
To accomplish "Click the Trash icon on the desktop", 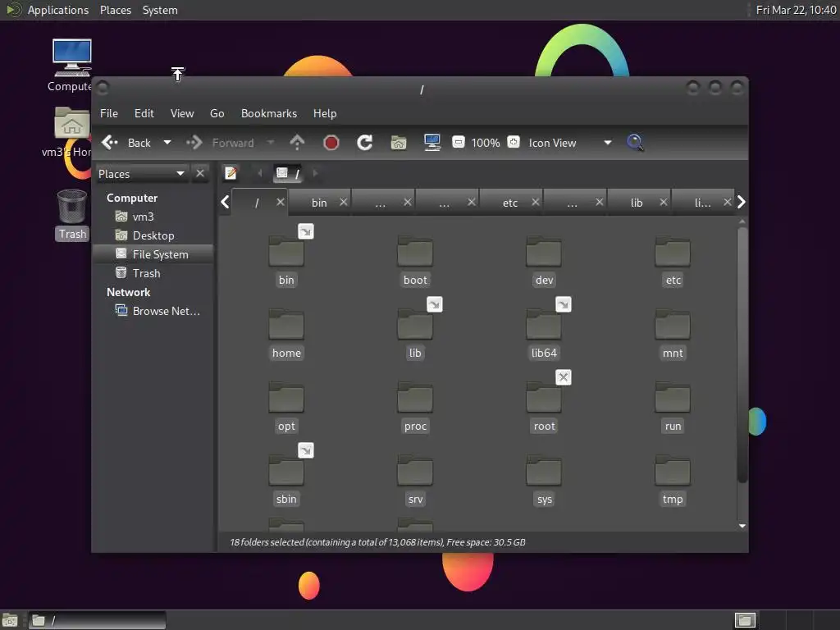I will pyautogui.click(x=72, y=207).
